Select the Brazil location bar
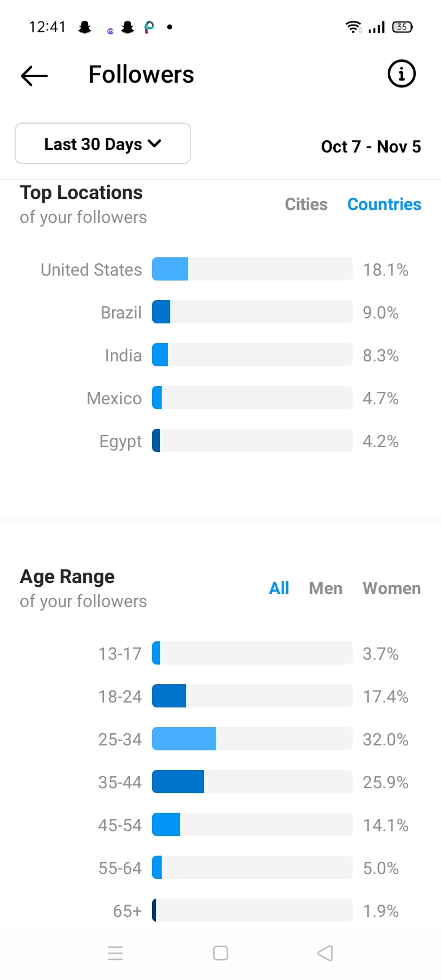Viewport: 441px width, 980px height. pyautogui.click(x=252, y=312)
